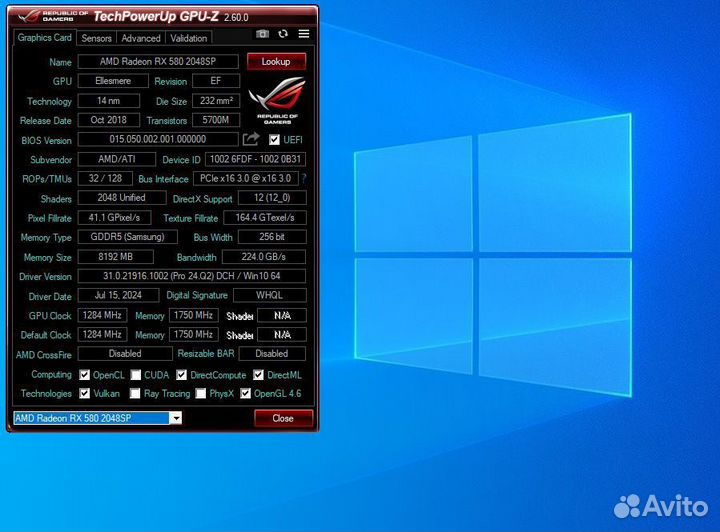
Task: Click the Default Clock row Shader N/A value
Action: point(282,334)
